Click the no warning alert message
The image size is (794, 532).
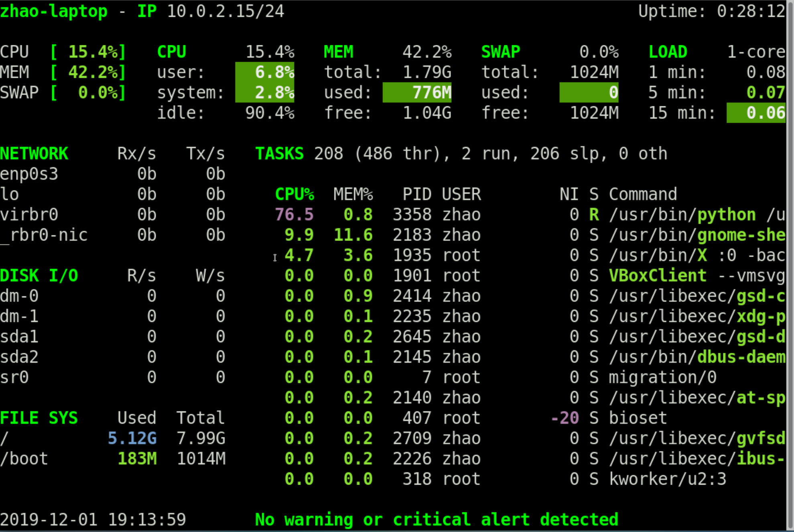[436, 520]
